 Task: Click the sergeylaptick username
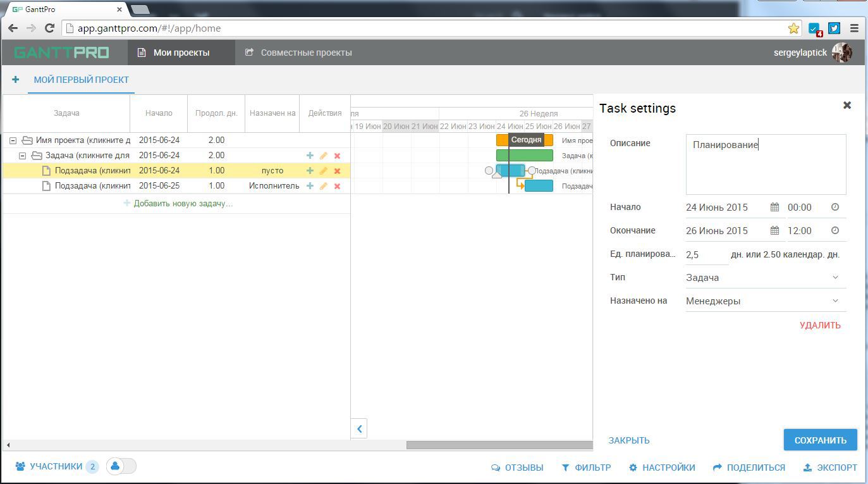tap(800, 53)
